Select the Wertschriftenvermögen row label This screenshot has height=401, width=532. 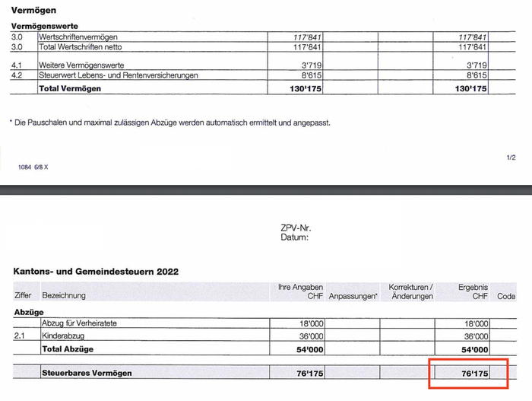[81, 37]
